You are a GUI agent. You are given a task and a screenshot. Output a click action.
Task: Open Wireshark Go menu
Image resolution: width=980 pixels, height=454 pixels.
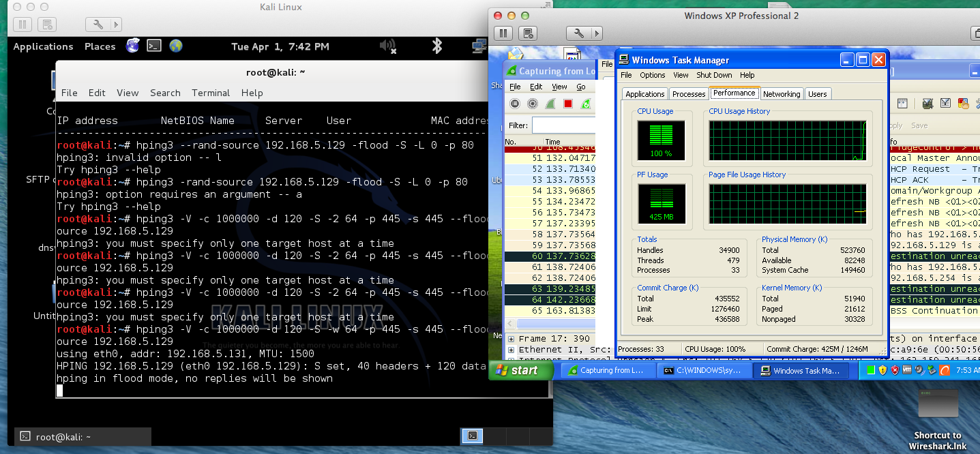581,87
